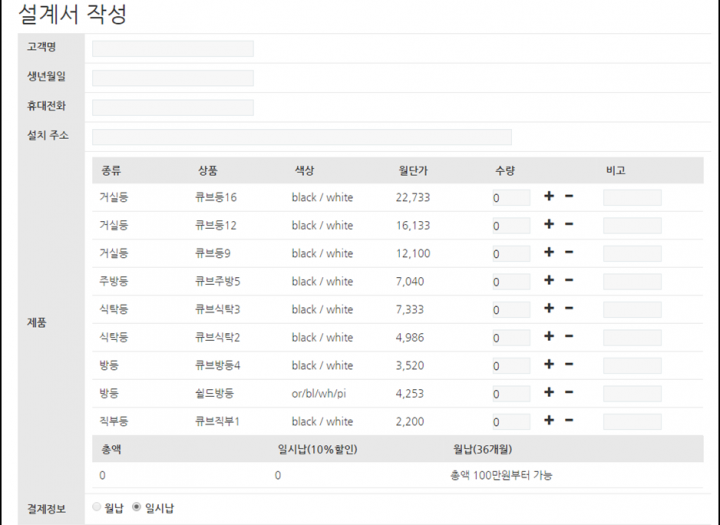This screenshot has width=720, height=525.
Task: Click 비고 note field for 큐브직부1
Action: [x=631, y=422]
